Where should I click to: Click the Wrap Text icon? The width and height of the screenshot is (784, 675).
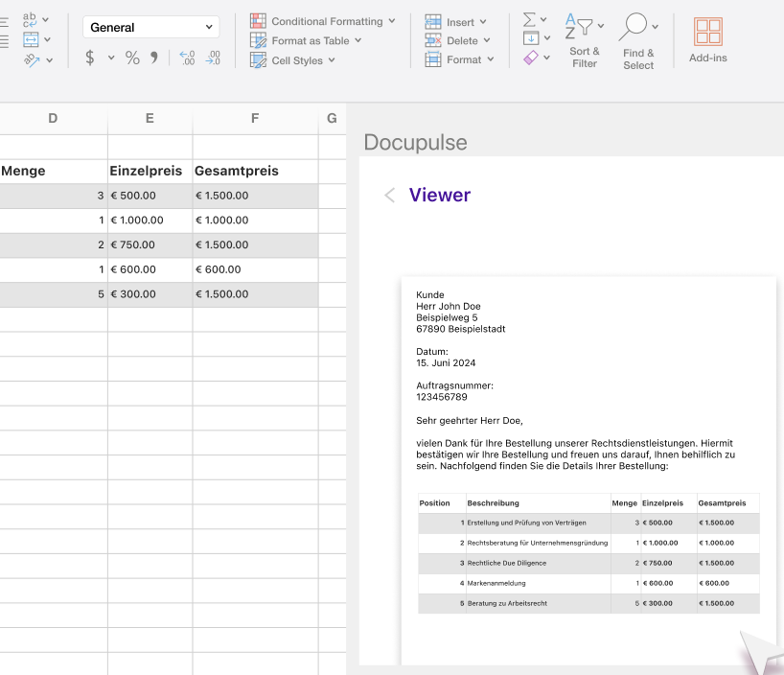coord(30,19)
